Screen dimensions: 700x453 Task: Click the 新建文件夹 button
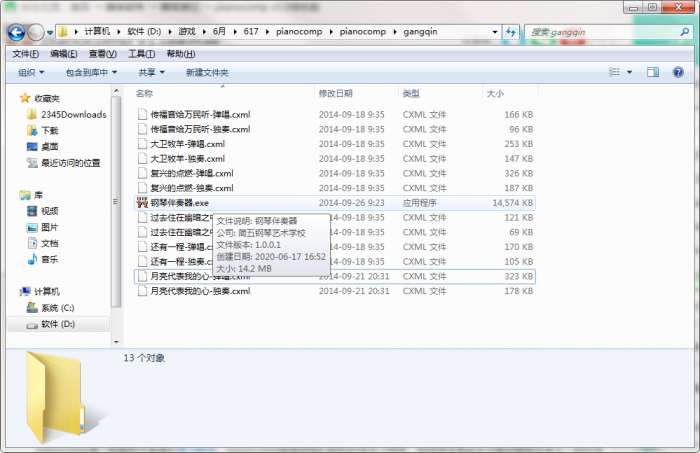click(x=207, y=72)
